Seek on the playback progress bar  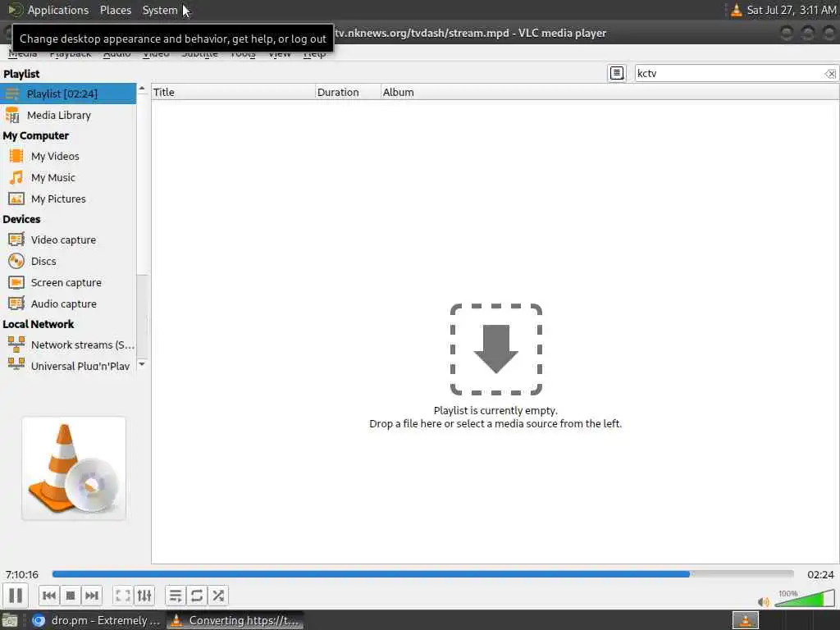[x=422, y=573]
